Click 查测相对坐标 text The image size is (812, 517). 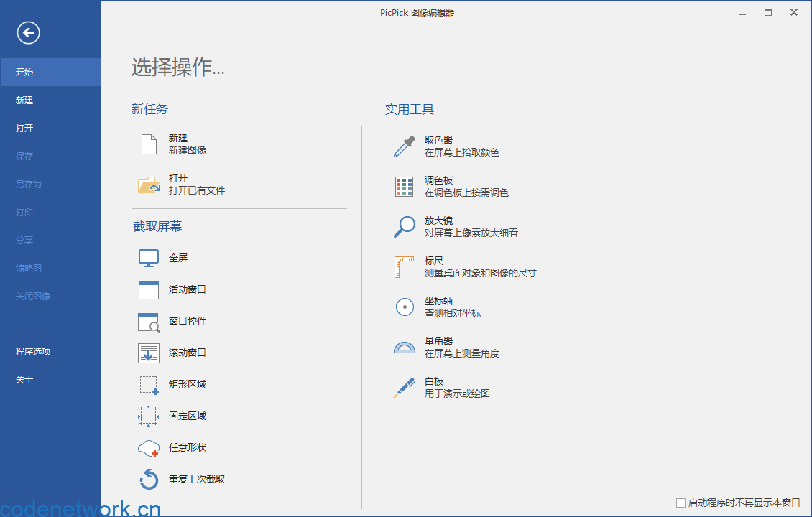point(453,313)
